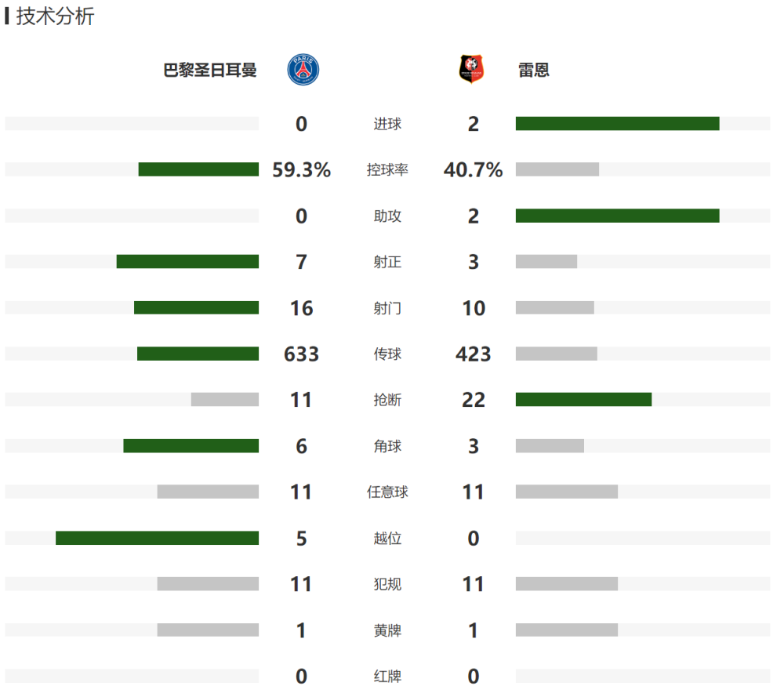
Task: Click the Rennes assists green bar
Action: pyautogui.click(x=618, y=216)
